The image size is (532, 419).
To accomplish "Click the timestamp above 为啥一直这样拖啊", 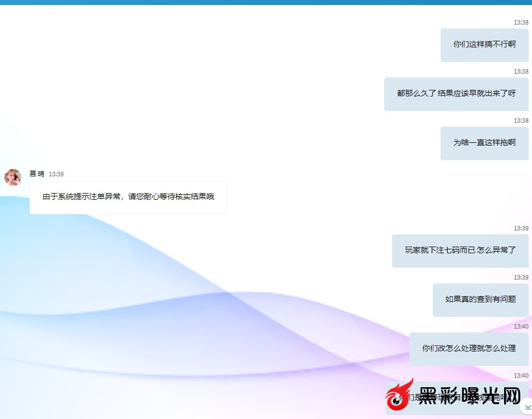I will click(x=521, y=121).
